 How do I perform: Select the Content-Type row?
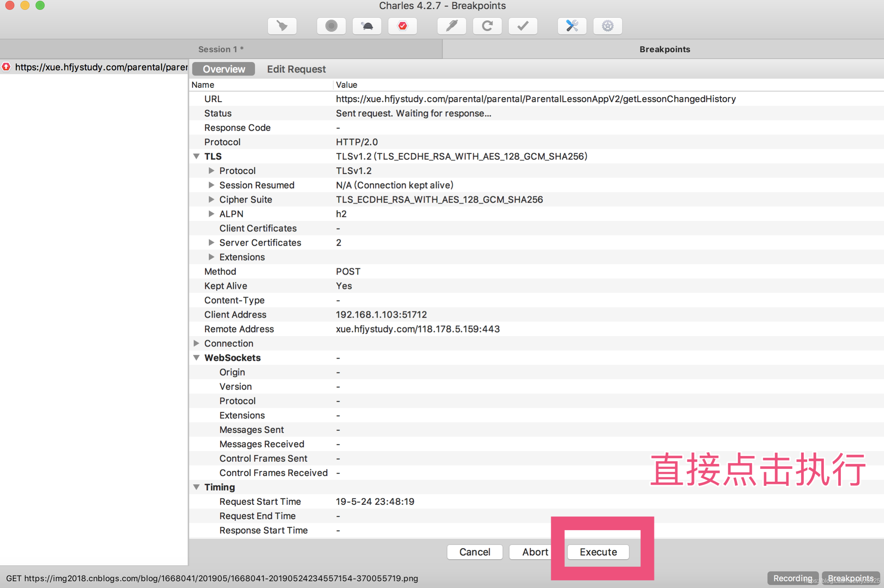click(536, 300)
